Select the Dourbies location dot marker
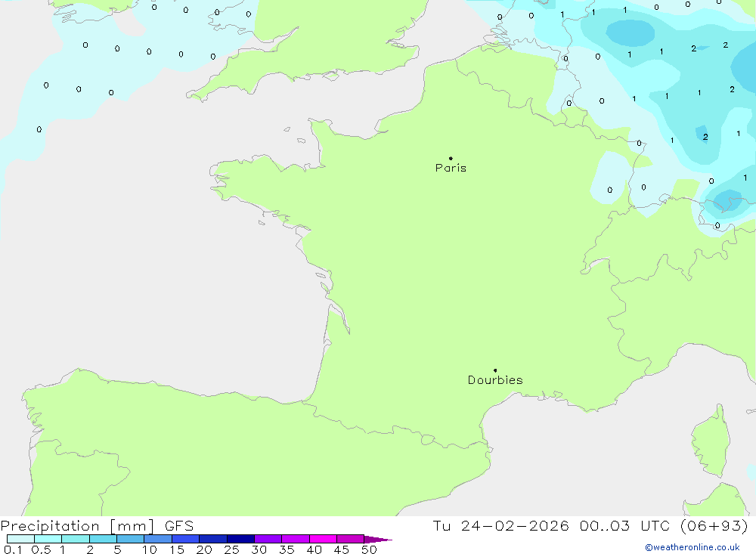Image resolution: width=756 pixels, height=554 pixels. (x=495, y=370)
